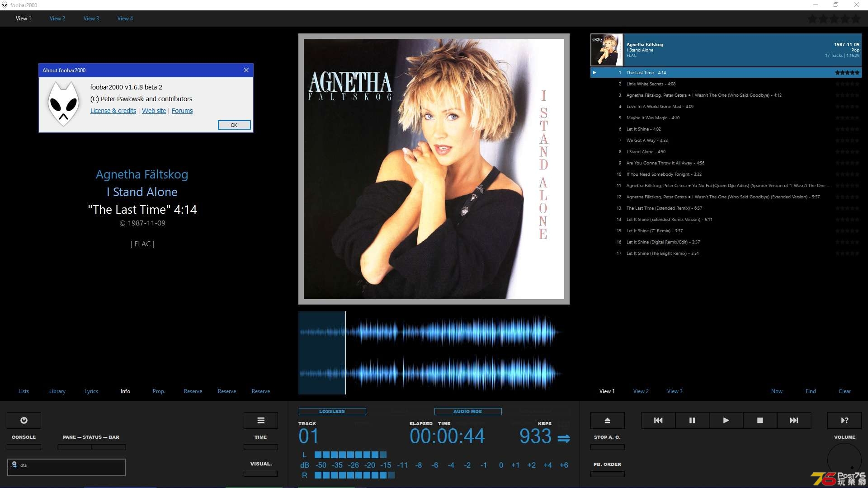The width and height of the screenshot is (868, 488).
Task: Toggle the BAR indicator under STATUS BAR
Action: pos(109,447)
